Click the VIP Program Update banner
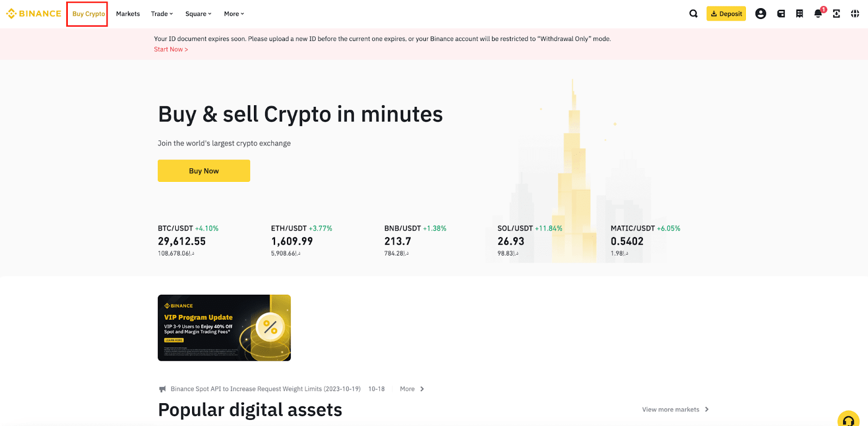Screen dimensions: 868x426 click(x=224, y=327)
